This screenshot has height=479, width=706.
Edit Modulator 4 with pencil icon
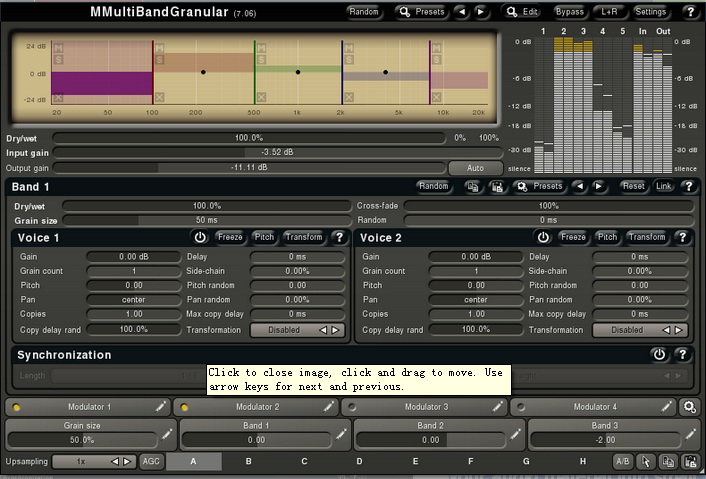pyautogui.click(x=666, y=407)
